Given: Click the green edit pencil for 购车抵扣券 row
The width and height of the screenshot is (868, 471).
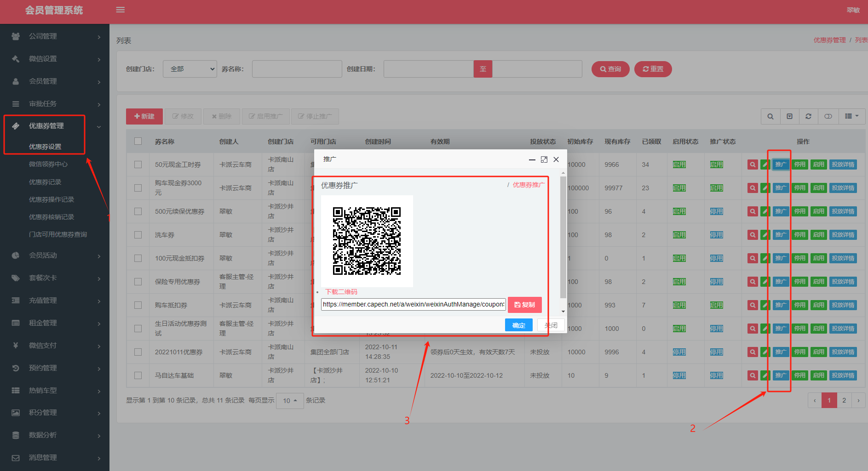Looking at the screenshot, I should tap(765, 305).
